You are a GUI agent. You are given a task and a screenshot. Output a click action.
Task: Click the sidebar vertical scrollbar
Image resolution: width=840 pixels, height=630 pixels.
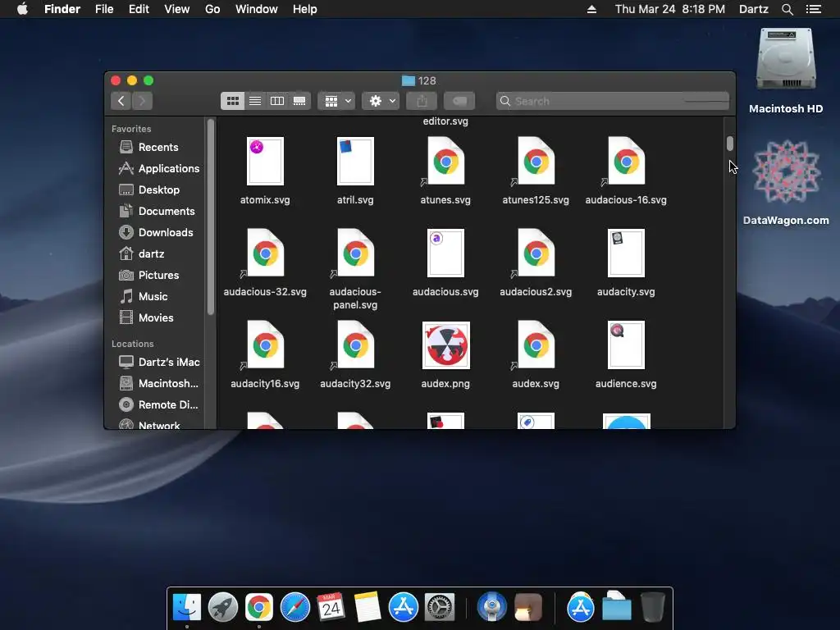211,217
